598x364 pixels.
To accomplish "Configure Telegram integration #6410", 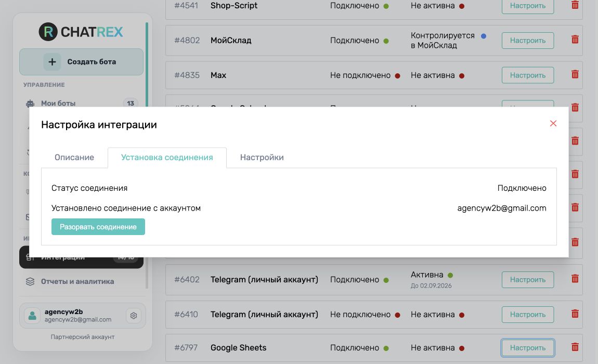I will 527,315.
